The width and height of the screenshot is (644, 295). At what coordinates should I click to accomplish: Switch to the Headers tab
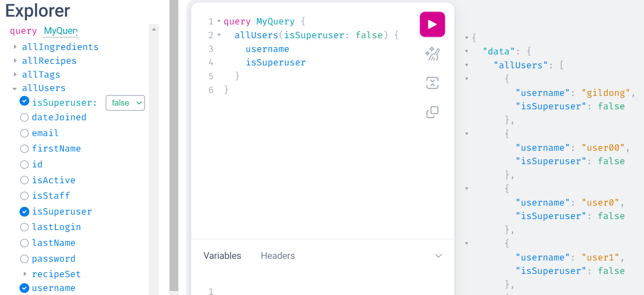[278, 256]
